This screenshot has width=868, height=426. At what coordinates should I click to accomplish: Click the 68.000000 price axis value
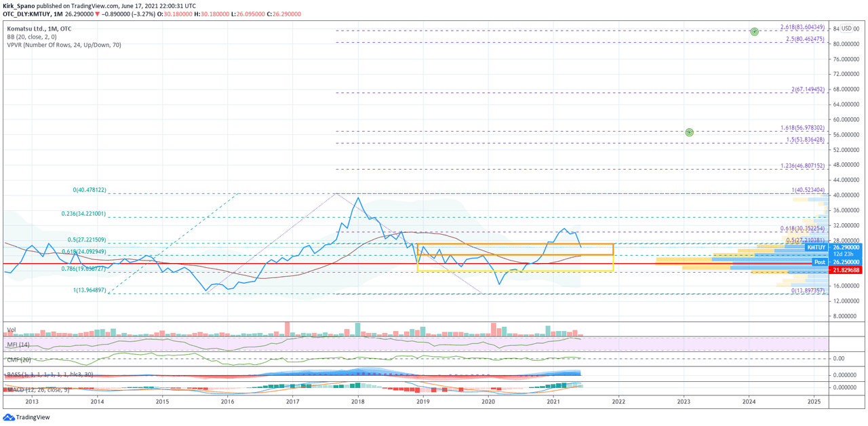[846, 89]
